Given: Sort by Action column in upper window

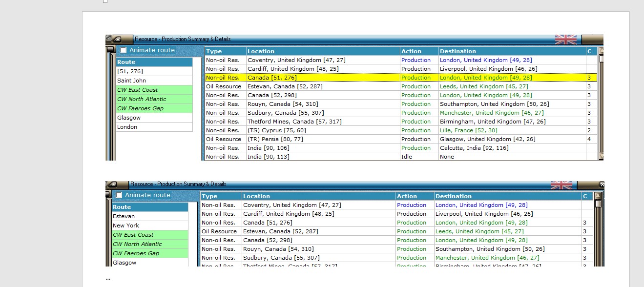Looking at the screenshot, I should point(419,51).
